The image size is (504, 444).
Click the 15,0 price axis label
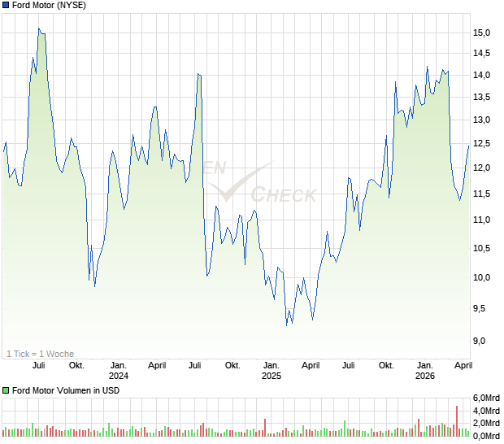[x=481, y=33]
